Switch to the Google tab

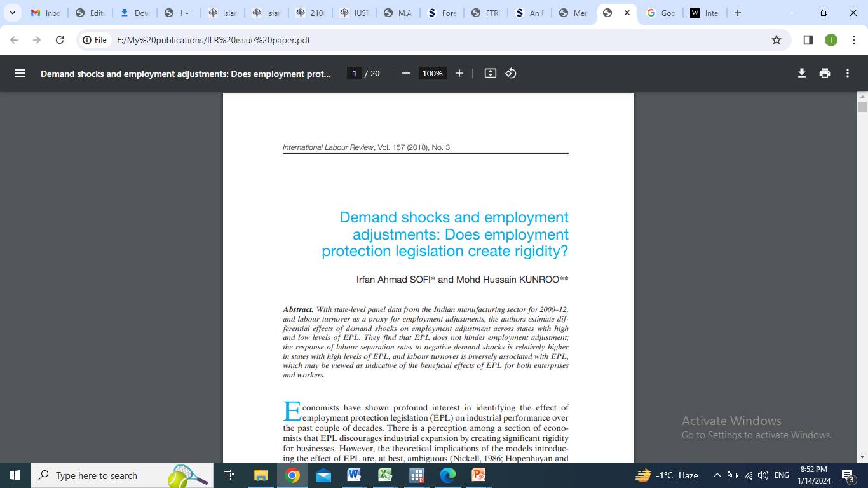coord(660,13)
